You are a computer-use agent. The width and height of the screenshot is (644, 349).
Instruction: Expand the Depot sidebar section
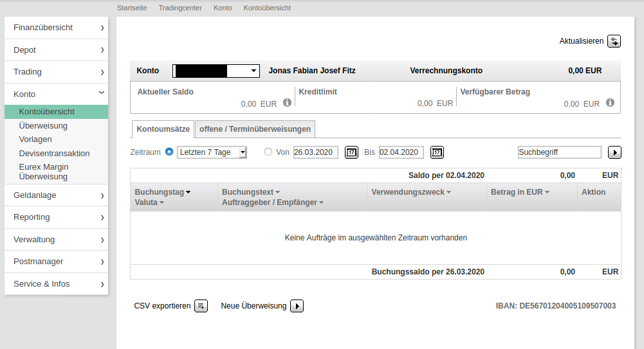(56, 50)
